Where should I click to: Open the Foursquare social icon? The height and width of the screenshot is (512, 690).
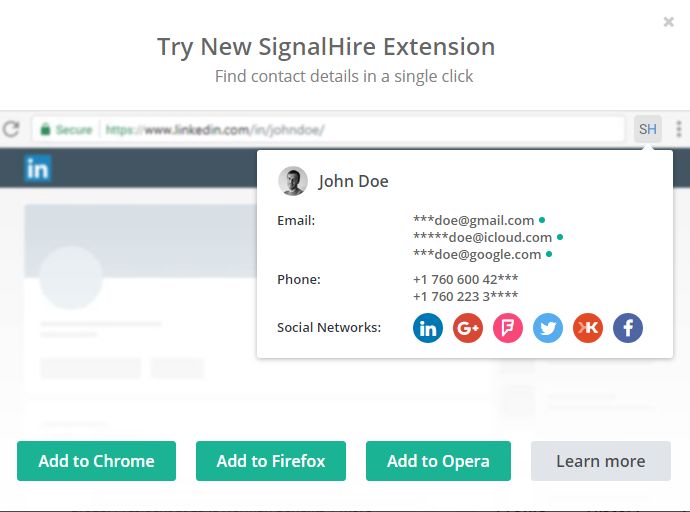point(508,328)
